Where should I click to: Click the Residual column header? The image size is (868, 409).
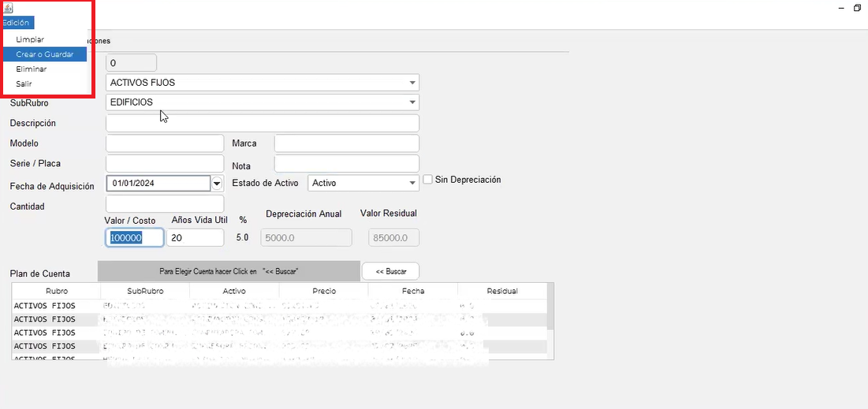(x=502, y=291)
